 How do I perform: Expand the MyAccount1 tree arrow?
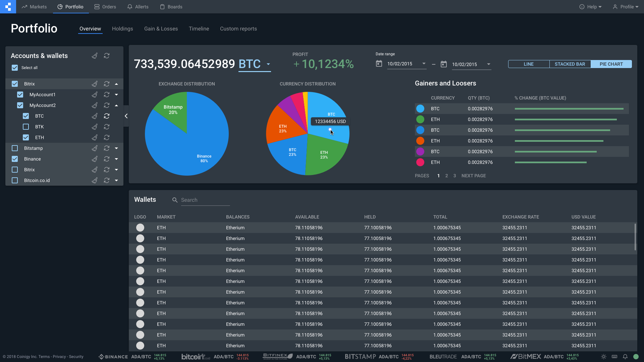point(116,95)
